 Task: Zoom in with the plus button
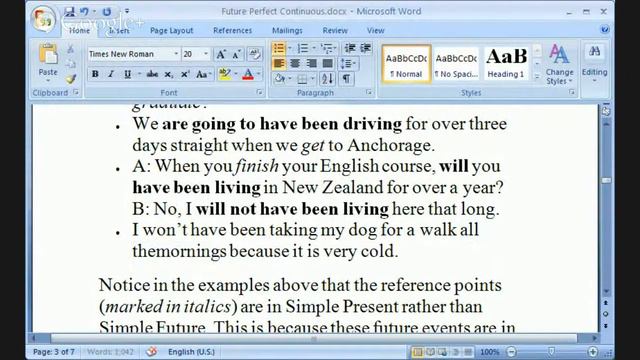(593, 351)
